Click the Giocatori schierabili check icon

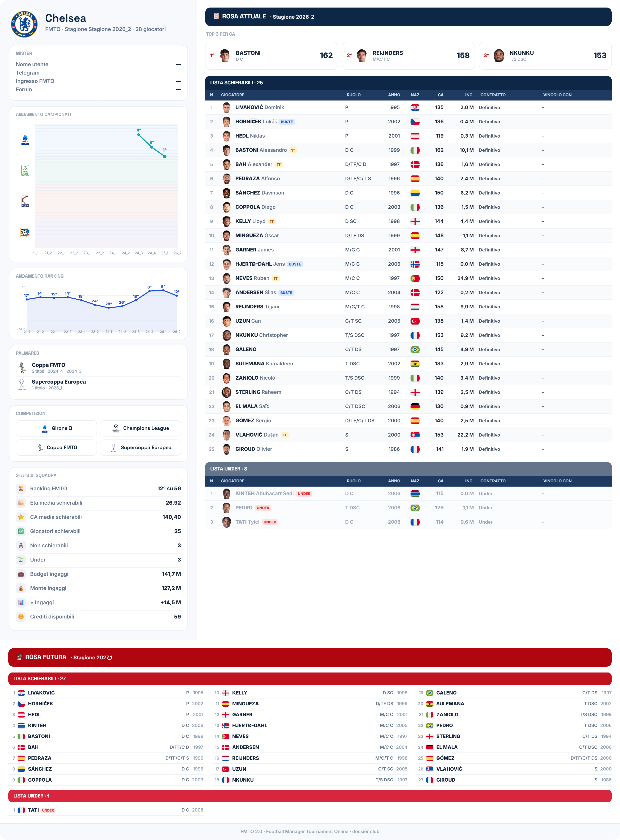[21, 531]
